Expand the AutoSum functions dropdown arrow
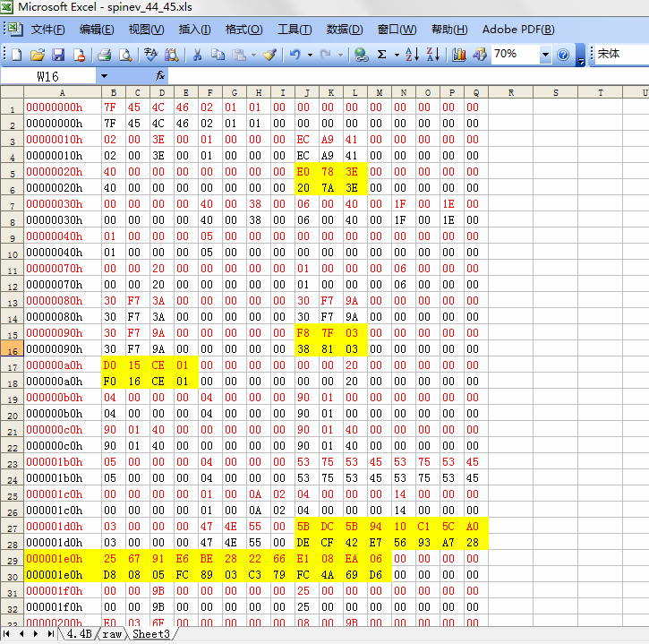Viewport: 649px width, 644px height. point(397,55)
